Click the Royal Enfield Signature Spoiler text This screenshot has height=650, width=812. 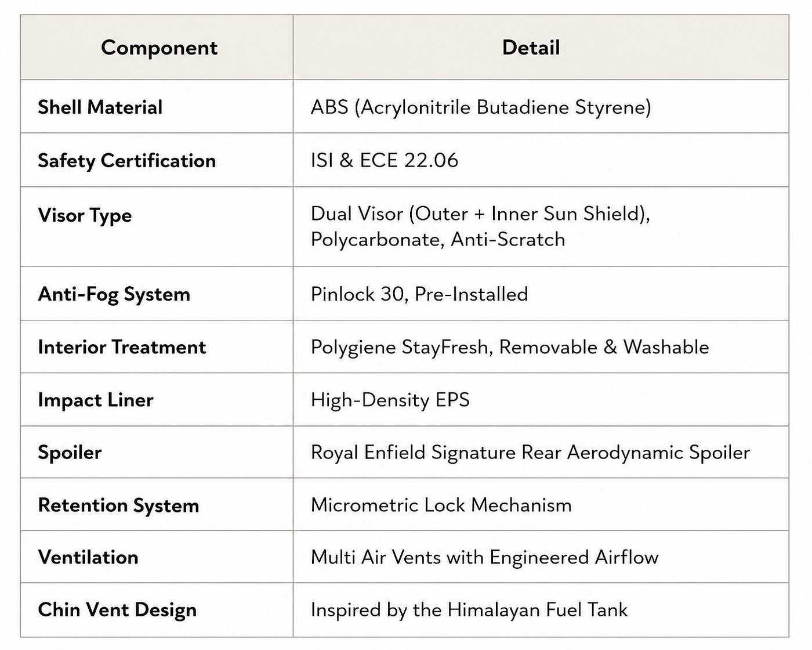pos(530,453)
